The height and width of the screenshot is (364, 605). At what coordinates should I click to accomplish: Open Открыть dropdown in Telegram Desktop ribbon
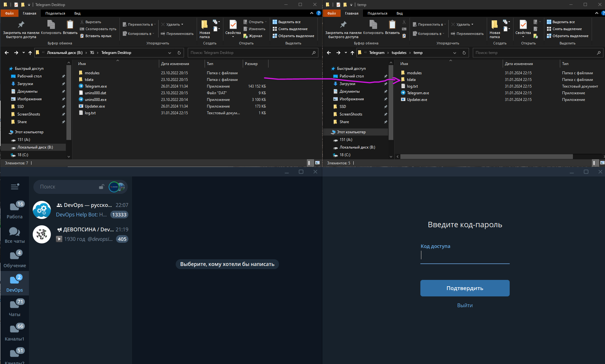pos(255,22)
